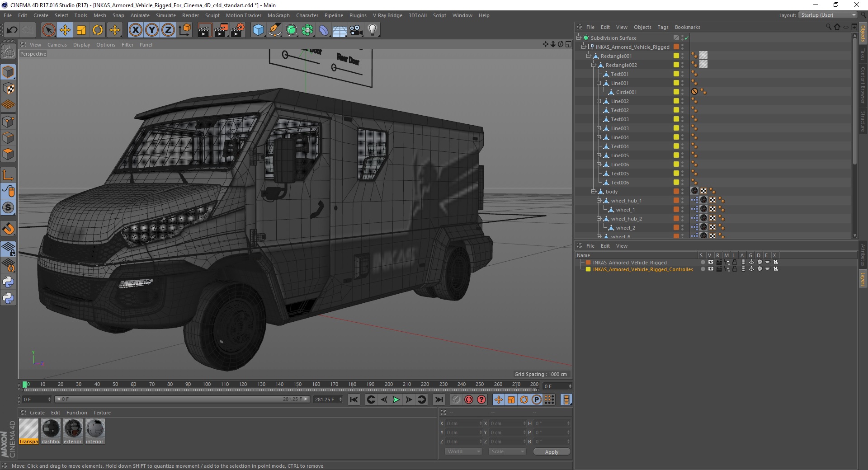
Task: Switch to Model mode in left toolbar
Action: (8, 72)
